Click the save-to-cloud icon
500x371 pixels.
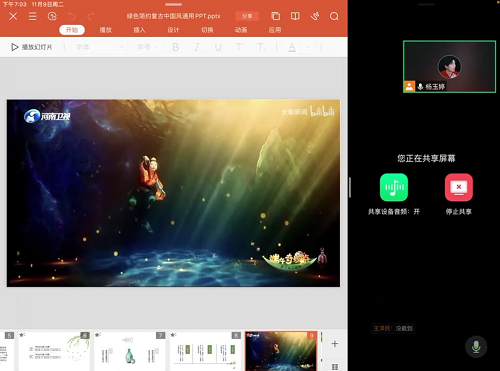coord(52,16)
